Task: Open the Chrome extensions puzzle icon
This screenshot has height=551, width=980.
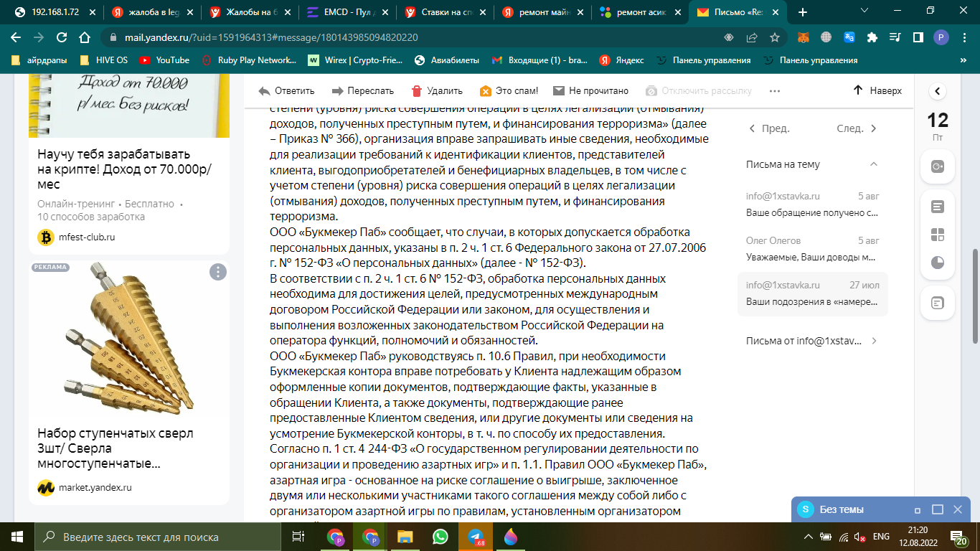Action: [x=872, y=37]
